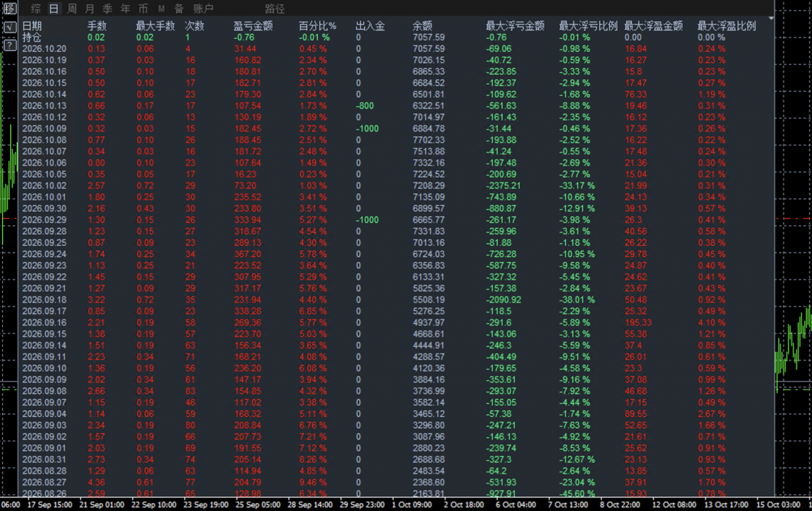Switch to the 账户 account tab
The height and width of the screenshot is (511, 812).
pyautogui.click(x=204, y=9)
